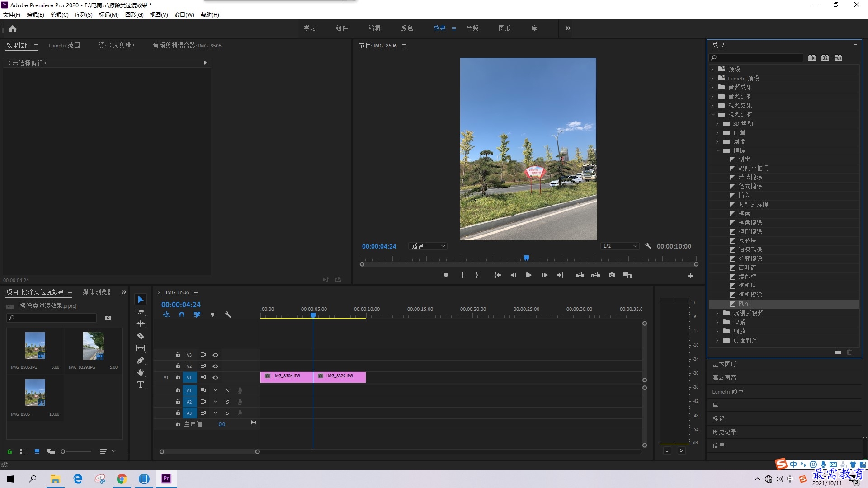This screenshot has width=868, height=488.
Task: Expand the 基本图形 panel
Action: (724, 364)
